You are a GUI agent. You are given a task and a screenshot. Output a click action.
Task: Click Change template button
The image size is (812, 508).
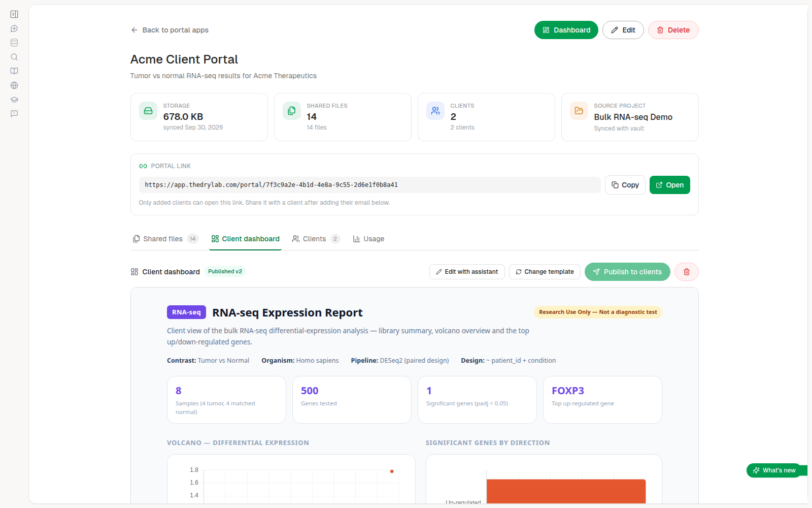[x=545, y=272]
